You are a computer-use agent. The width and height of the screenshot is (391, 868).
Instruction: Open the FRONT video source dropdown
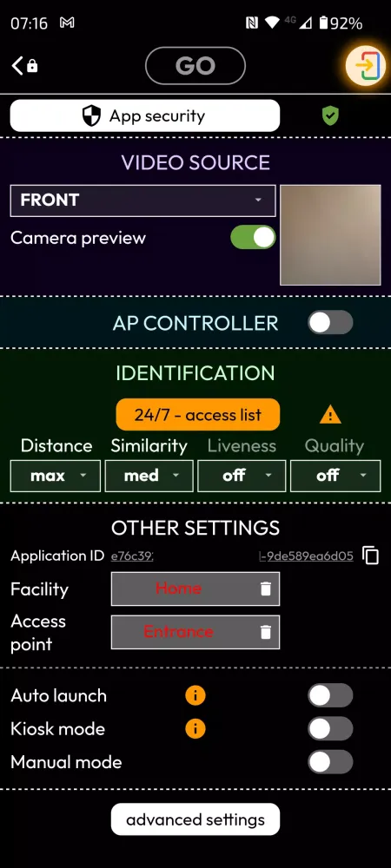pyautogui.click(x=142, y=201)
